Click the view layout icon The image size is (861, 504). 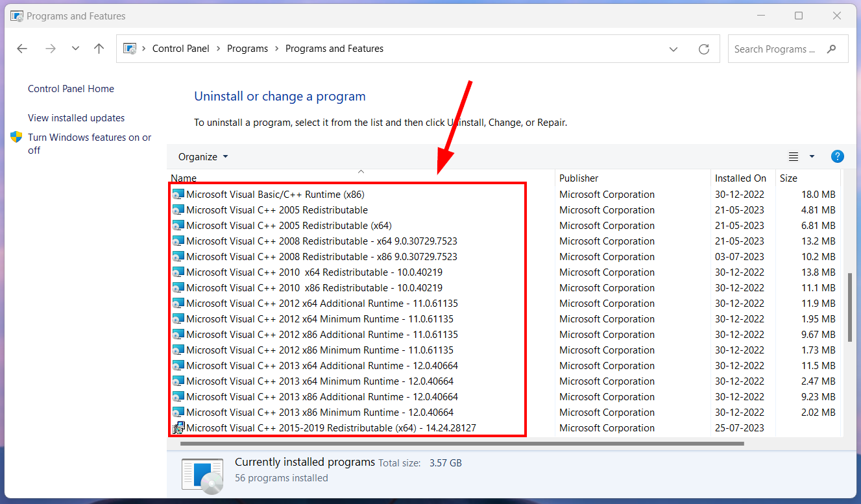click(793, 156)
